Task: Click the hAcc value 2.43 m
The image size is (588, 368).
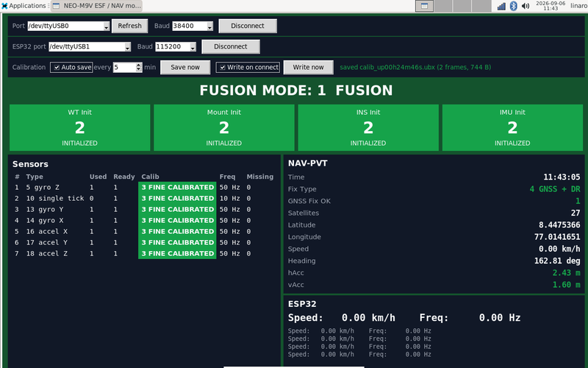Action: 566,273
